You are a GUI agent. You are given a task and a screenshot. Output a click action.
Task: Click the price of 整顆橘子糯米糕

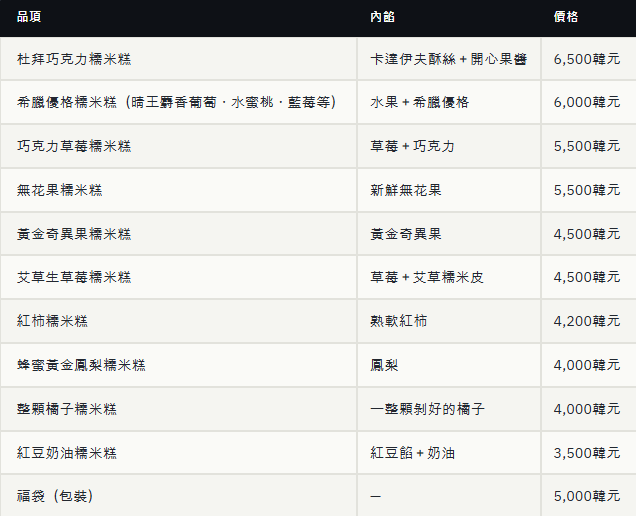click(589, 408)
